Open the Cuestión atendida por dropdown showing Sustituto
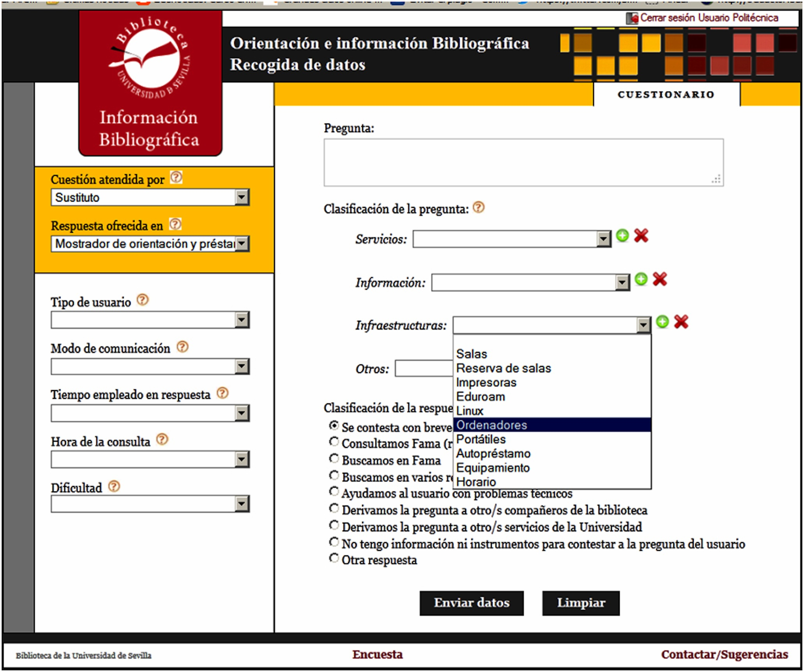This screenshot has width=804, height=672. [x=150, y=197]
